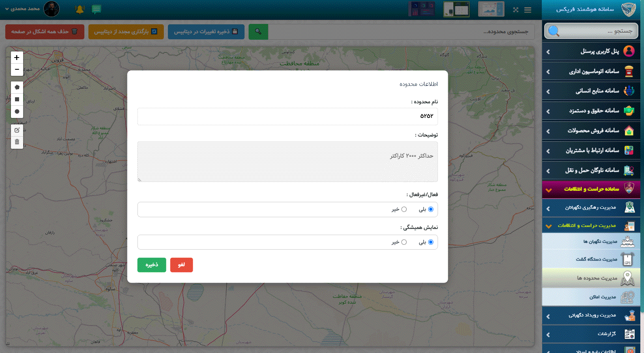Select 'خیر' radio under نمایش همیشگی
This screenshot has width=644, height=353.
(x=404, y=242)
